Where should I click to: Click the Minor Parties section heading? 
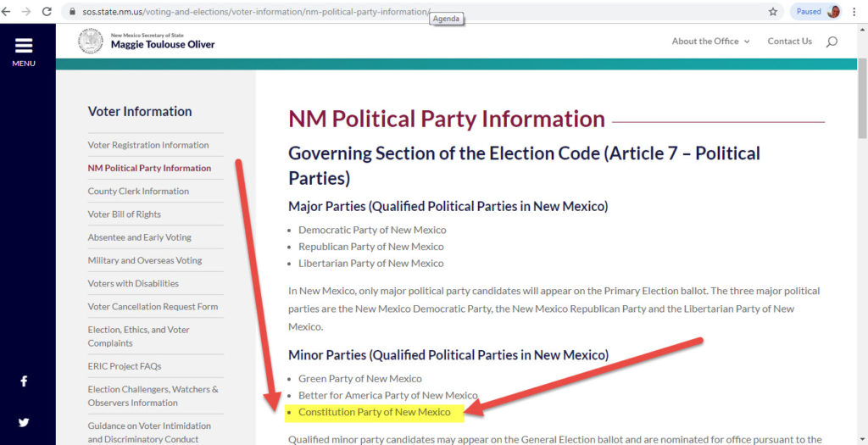tap(448, 355)
